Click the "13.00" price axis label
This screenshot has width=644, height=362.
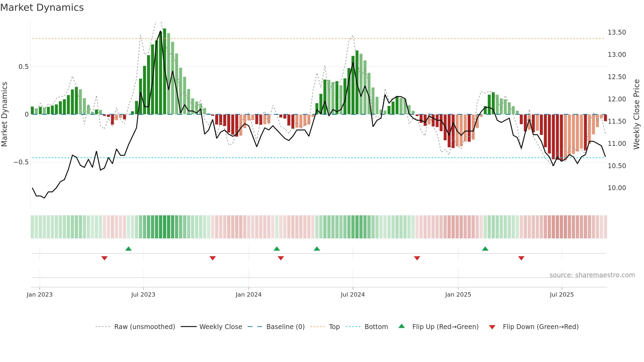(617, 55)
